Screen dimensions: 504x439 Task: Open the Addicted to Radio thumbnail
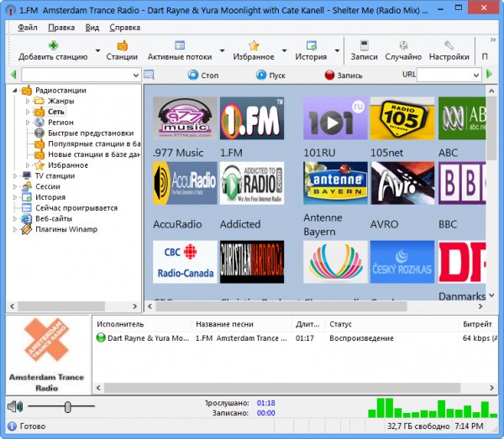tap(252, 183)
